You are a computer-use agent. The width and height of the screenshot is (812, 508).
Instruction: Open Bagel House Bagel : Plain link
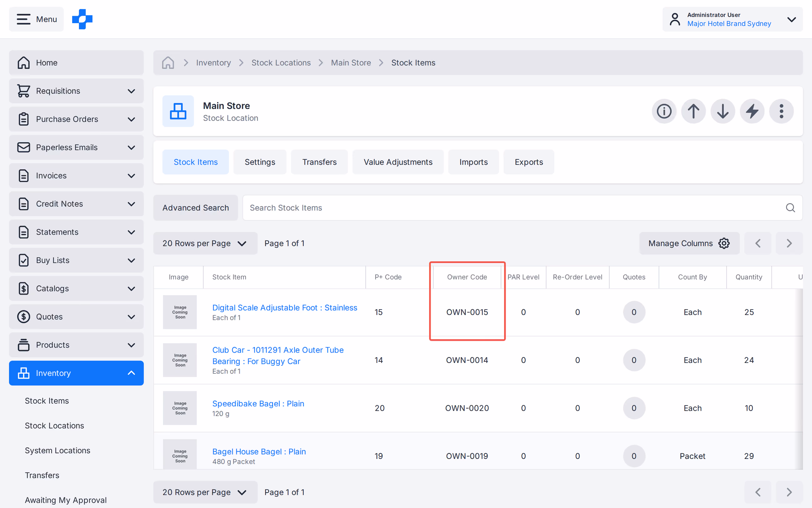[x=259, y=451]
